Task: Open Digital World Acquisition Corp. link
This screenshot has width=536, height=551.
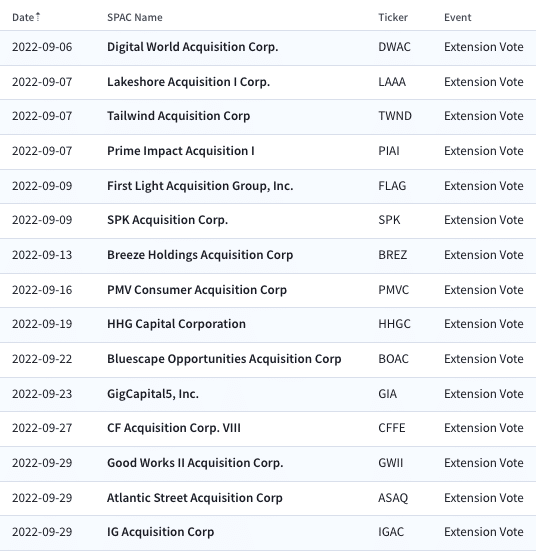Action: 193,47
